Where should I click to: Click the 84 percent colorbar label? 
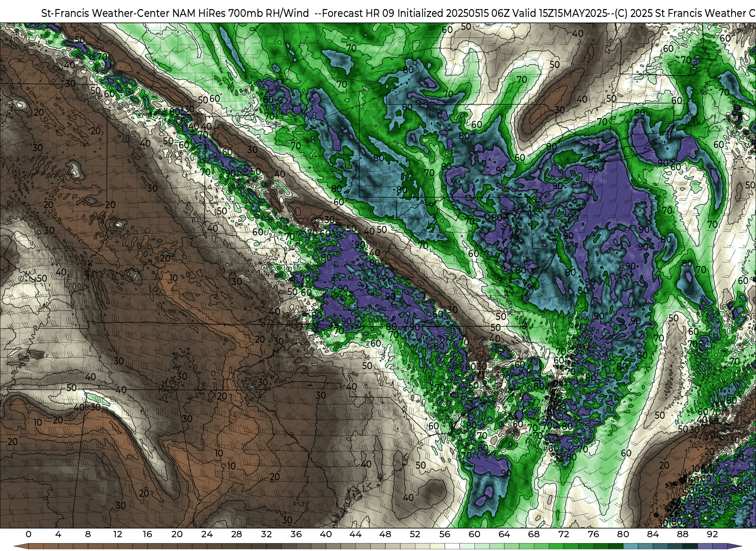point(653,534)
